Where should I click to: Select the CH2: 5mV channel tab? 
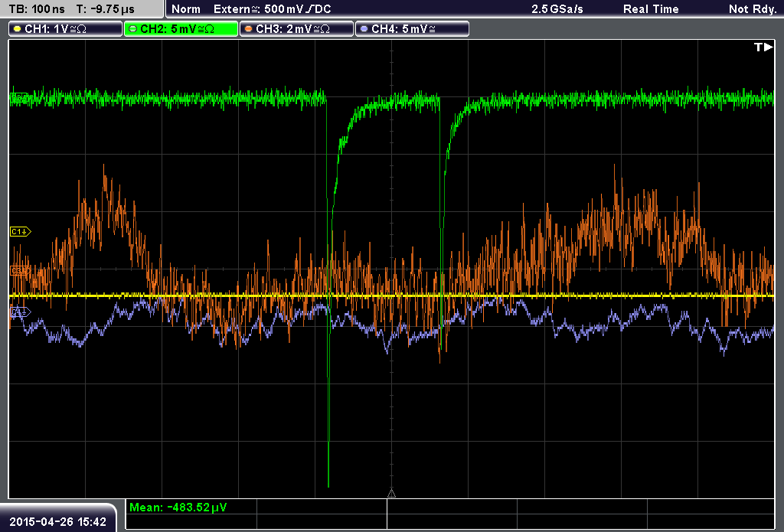pos(181,29)
